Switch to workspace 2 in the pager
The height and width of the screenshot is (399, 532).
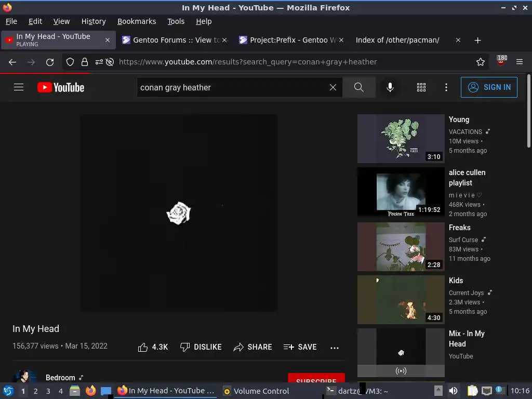tap(36, 391)
